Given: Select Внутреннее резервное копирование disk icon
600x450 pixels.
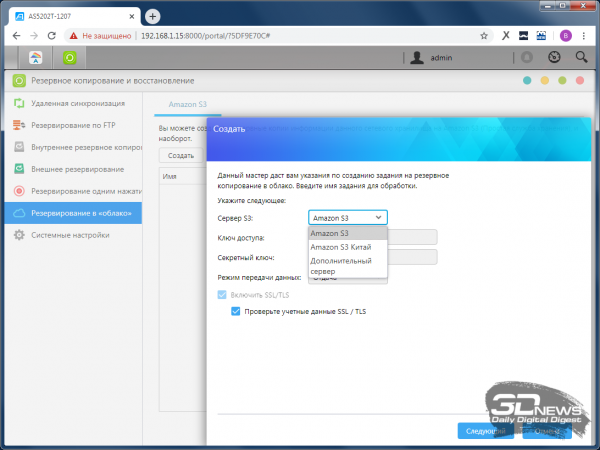Looking at the screenshot, I should (x=18, y=147).
